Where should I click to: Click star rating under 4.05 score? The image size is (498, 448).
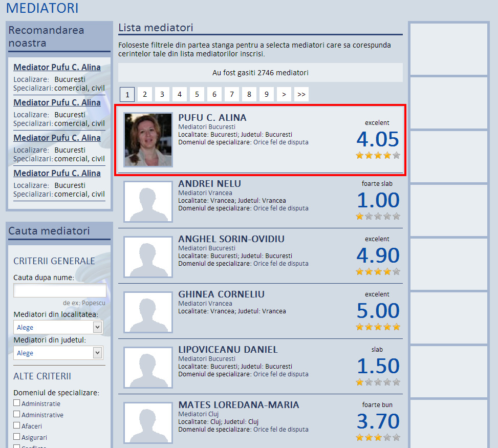[378, 156]
